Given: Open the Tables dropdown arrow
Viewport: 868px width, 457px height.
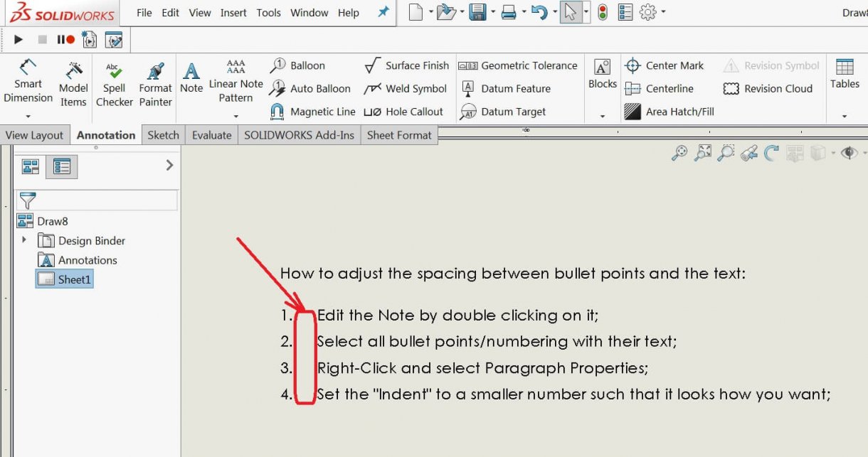Looking at the screenshot, I should tap(845, 116).
